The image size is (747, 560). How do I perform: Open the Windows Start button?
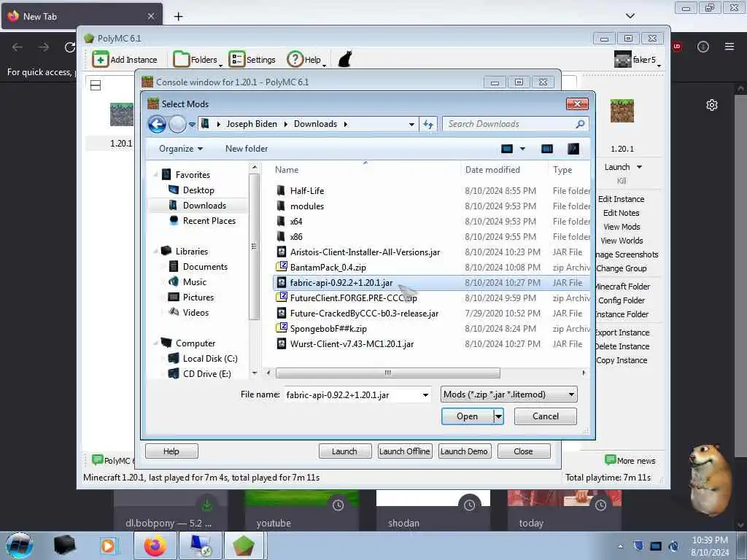pos(19,545)
